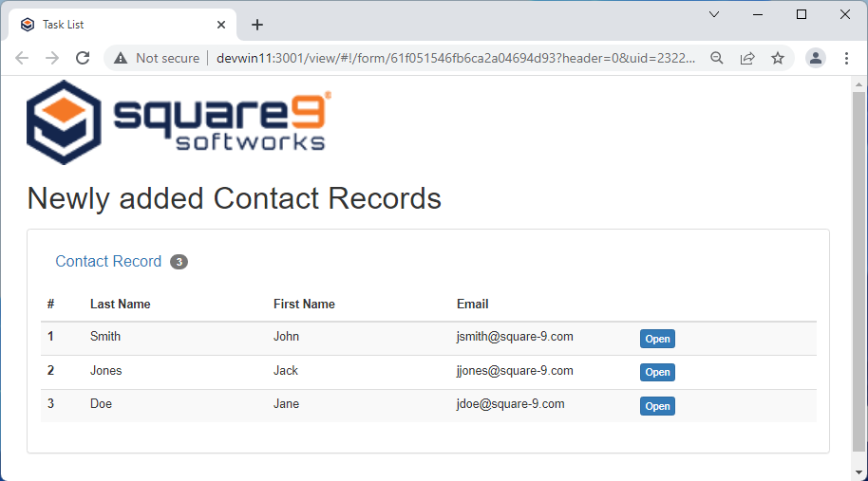Bookmark this page with the star icon
Viewport: 868px width, 481px height.
tap(778, 58)
